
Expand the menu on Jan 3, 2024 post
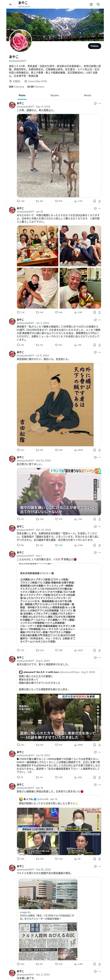pos(100,320)
